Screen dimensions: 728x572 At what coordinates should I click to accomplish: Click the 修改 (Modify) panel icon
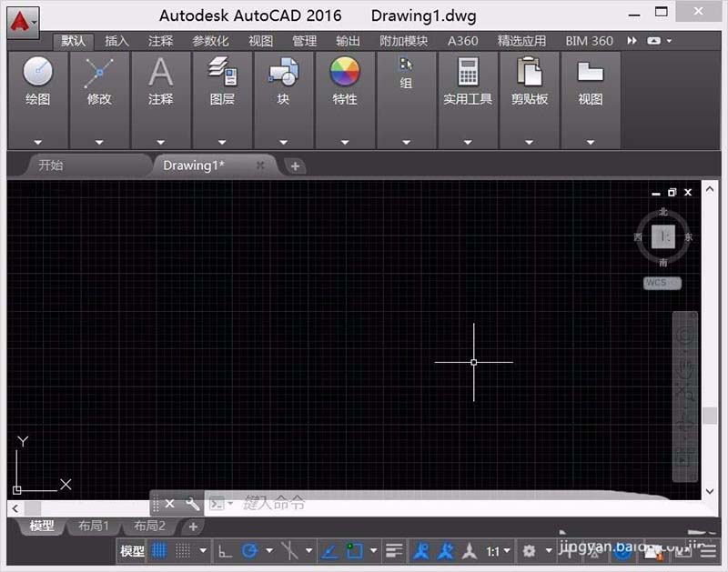coord(99,73)
